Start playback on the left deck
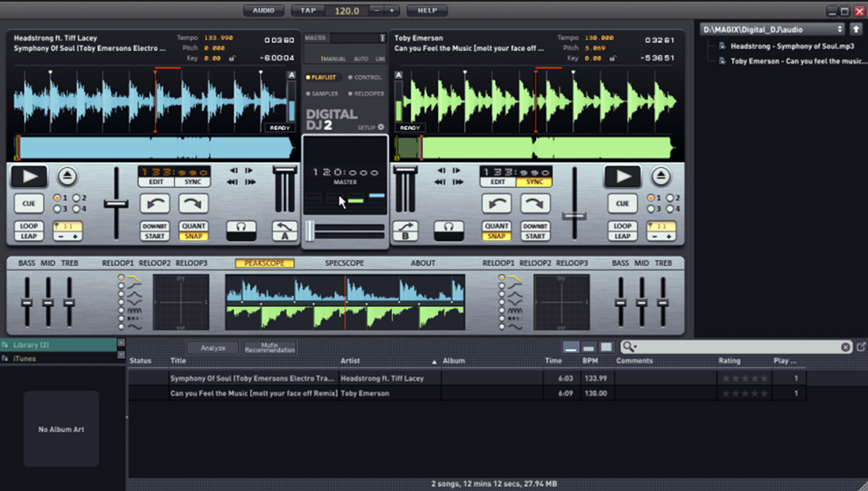This screenshot has width=868, height=491. (x=29, y=177)
